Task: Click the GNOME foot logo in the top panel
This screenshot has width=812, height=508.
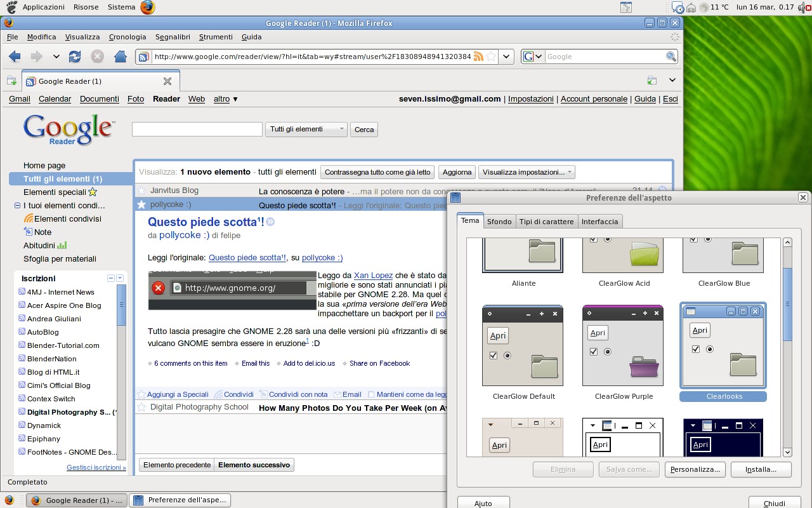Action: (x=11, y=7)
